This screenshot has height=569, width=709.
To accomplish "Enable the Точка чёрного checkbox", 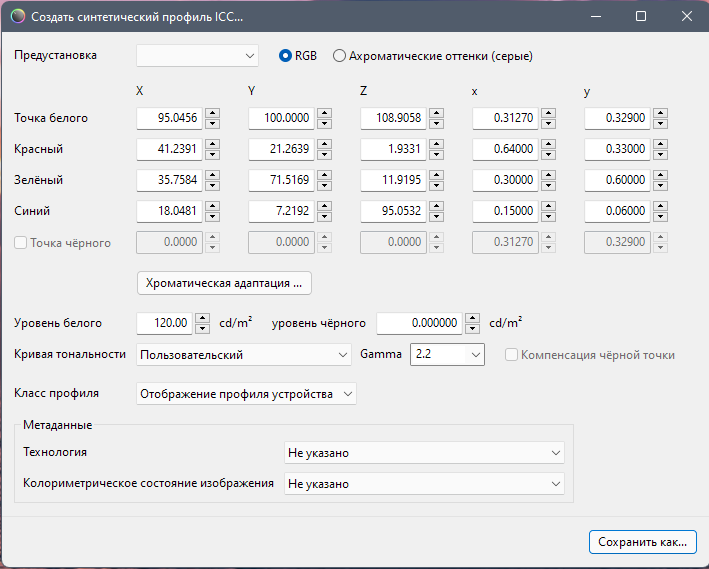I will coord(20,243).
